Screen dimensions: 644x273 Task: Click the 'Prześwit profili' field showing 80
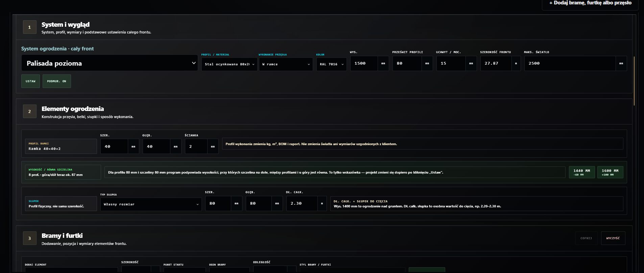pos(407,63)
